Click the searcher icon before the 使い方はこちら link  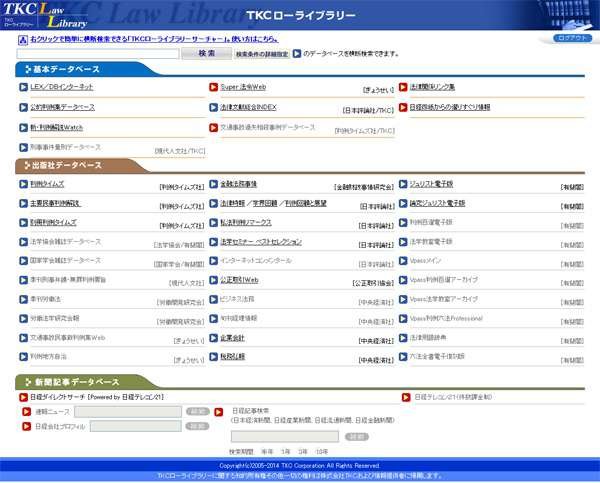click(x=23, y=40)
